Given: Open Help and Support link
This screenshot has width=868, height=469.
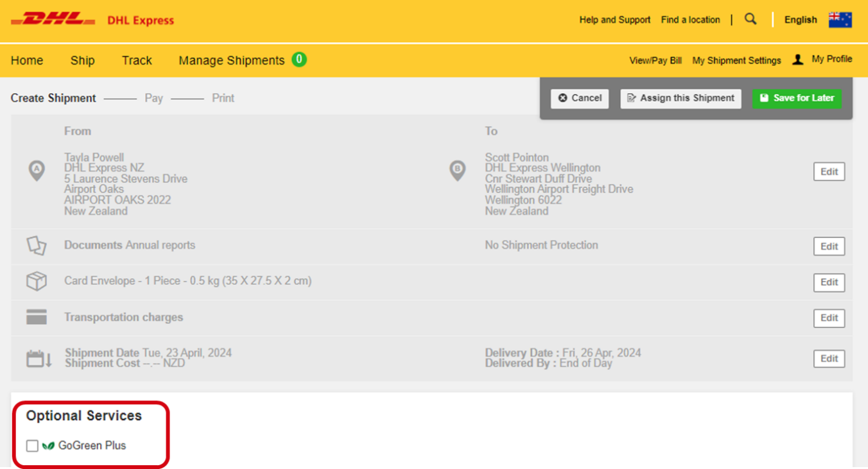Looking at the screenshot, I should pyautogui.click(x=615, y=20).
